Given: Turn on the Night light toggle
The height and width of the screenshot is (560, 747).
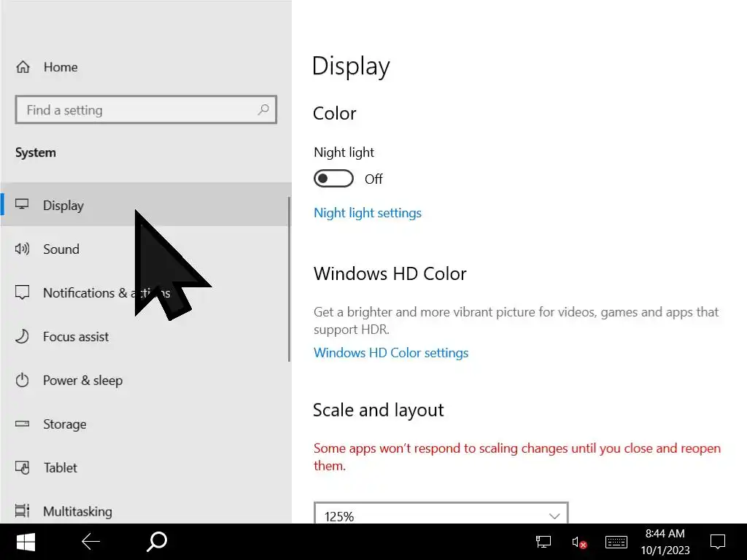Looking at the screenshot, I should (333, 179).
